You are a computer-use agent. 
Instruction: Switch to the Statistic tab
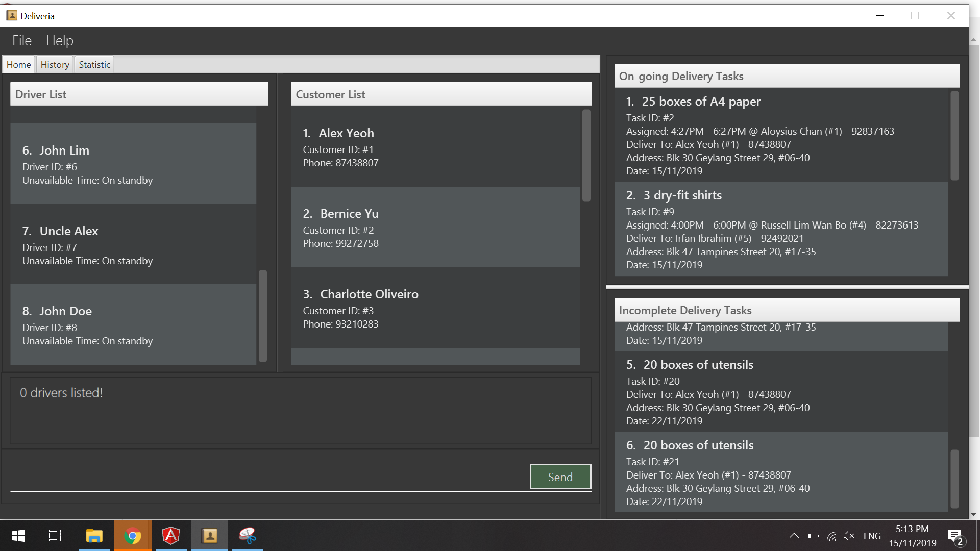tap(94, 65)
